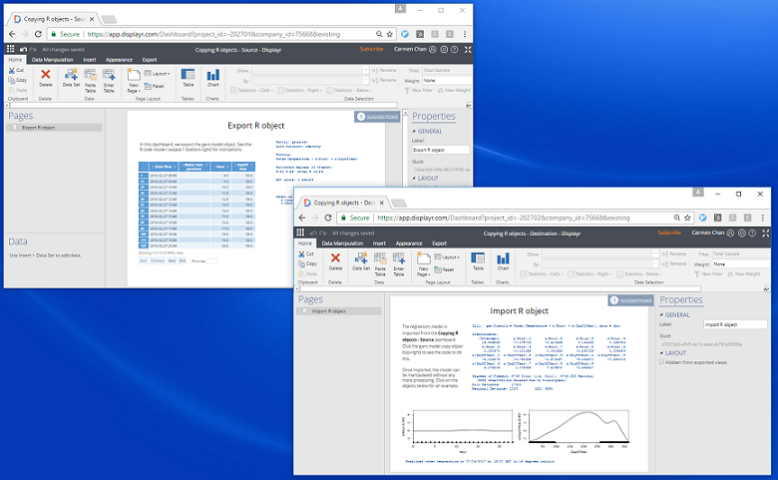Collapse GENERAL section in Destination Properties
The width and height of the screenshot is (778, 480).
click(x=661, y=315)
